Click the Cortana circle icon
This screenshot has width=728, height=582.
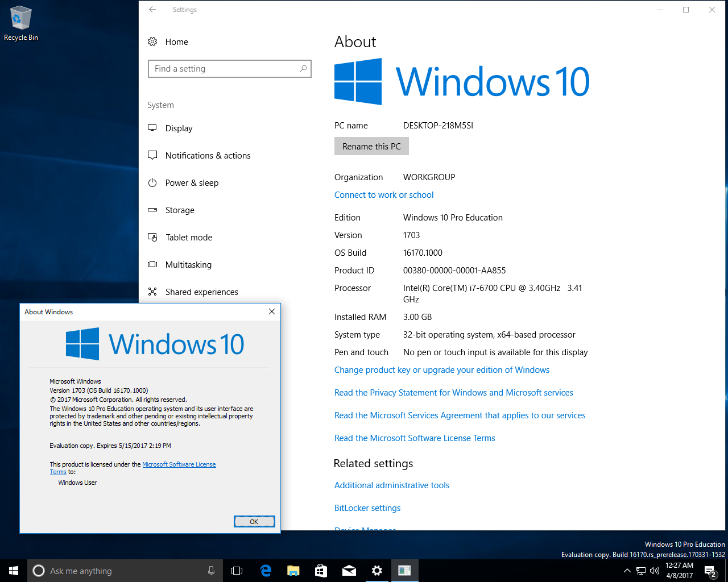click(x=39, y=571)
